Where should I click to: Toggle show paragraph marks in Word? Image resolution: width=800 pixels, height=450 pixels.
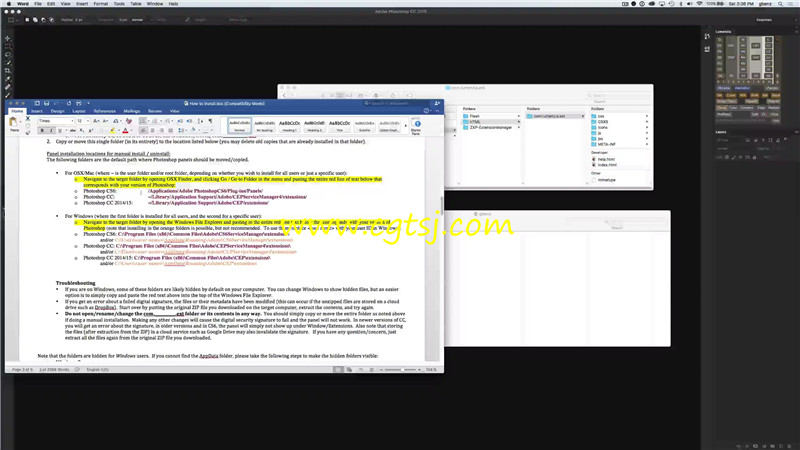point(210,121)
